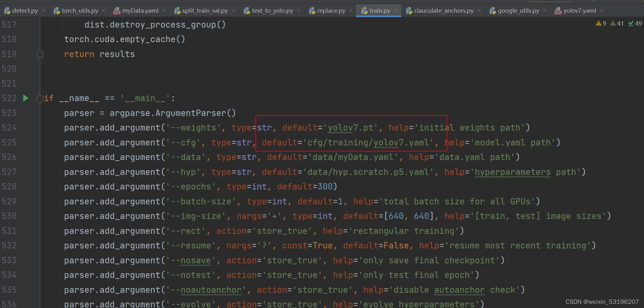Click 'resume most recent training' help text

click(x=518, y=246)
